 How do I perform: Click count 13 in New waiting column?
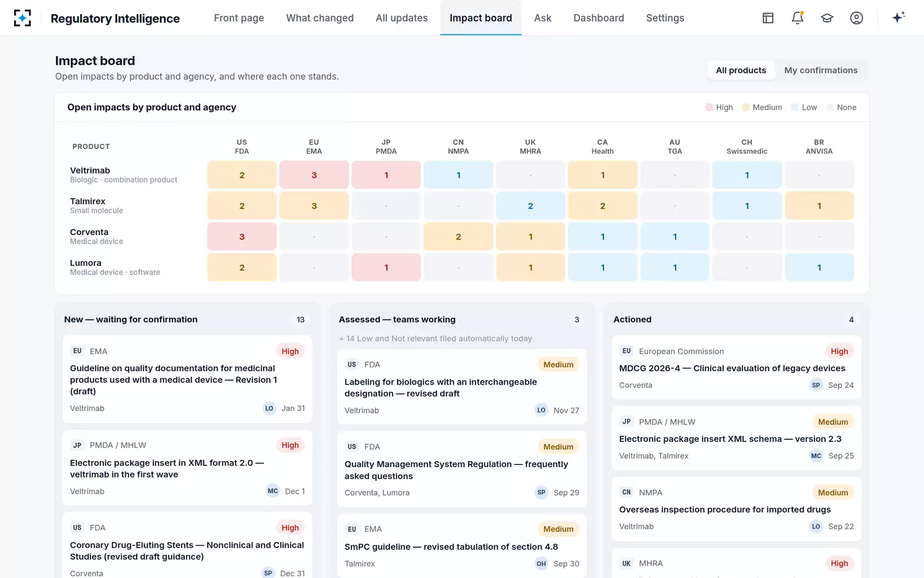click(300, 320)
